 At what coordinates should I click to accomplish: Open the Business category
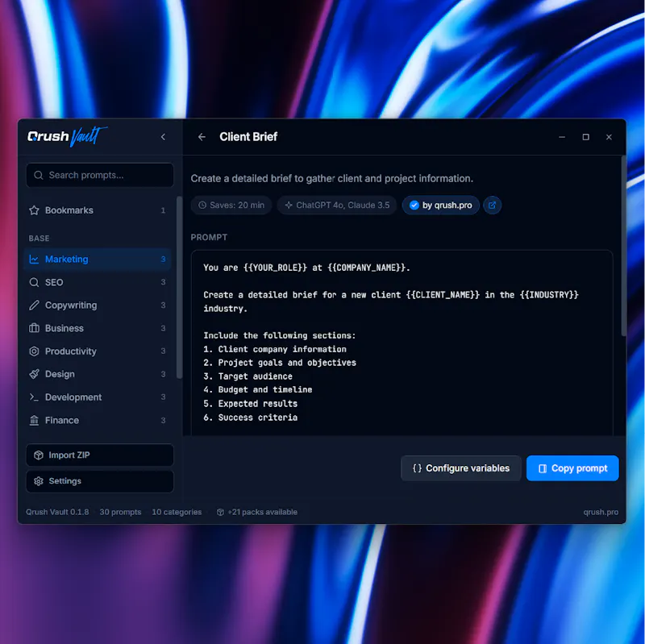[x=98, y=328]
